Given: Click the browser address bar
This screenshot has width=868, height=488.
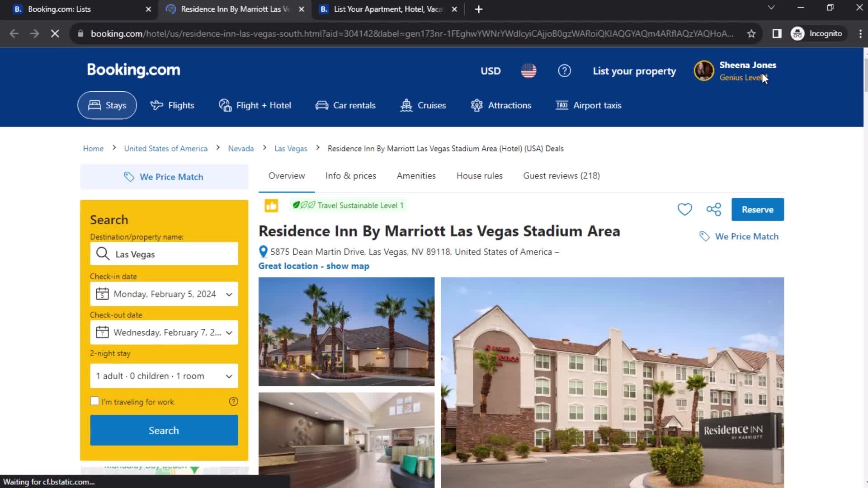Looking at the screenshot, I should pos(411,33).
